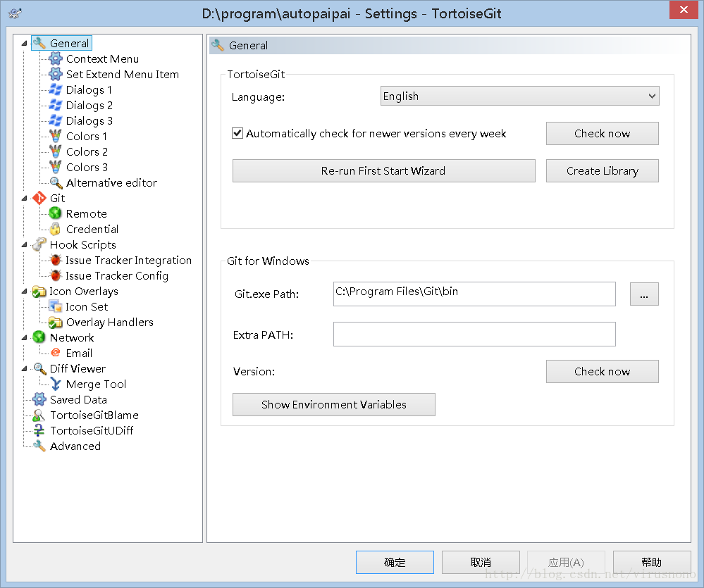Go to Dialogs 1 settings

tap(89, 89)
